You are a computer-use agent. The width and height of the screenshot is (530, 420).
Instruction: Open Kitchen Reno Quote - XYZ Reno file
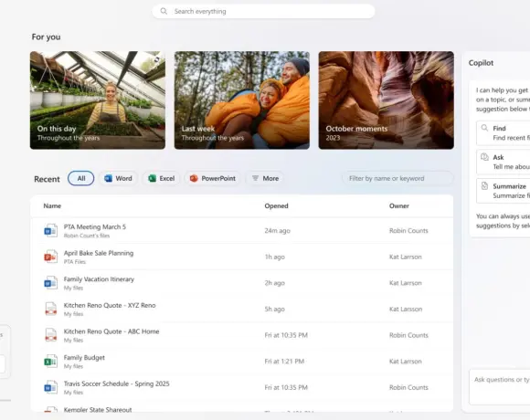tap(110, 305)
